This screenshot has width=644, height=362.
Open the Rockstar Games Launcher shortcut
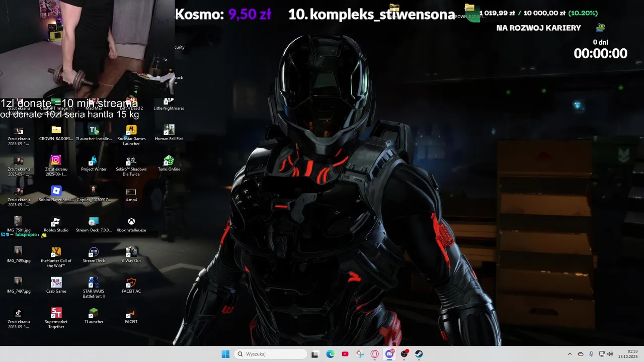pyautogui.click(x=131, y=135)
